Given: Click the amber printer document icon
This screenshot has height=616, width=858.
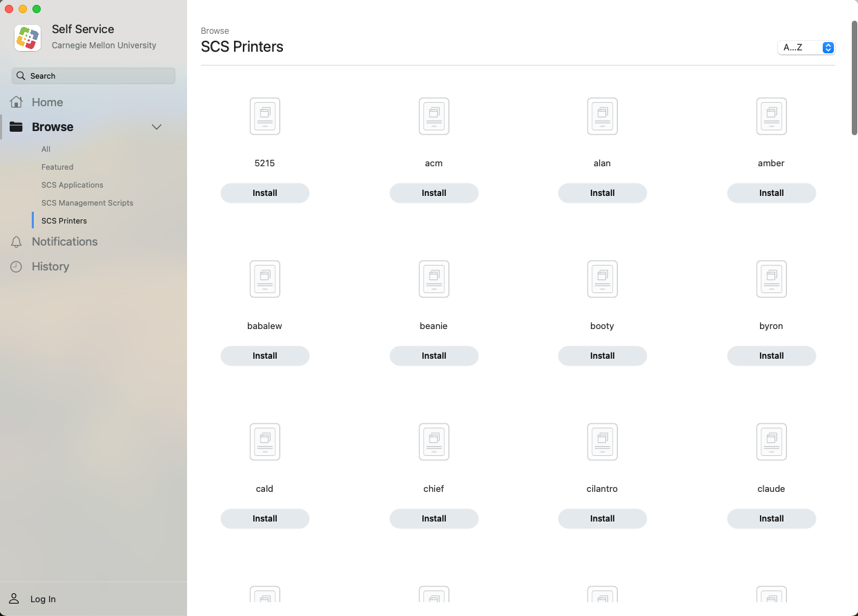Looking at the screenshot, I should pyautogui.click(x=772, y=116).
